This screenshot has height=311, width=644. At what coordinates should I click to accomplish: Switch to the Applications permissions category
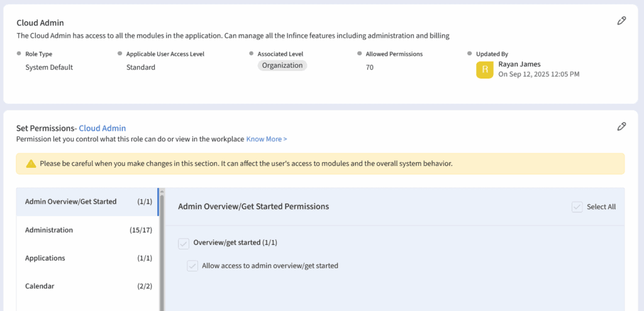(x=45, y=258)
